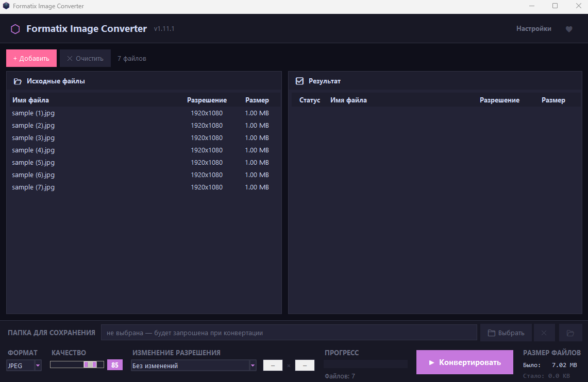Select sample (4).jpg in source list
Screen dimensions: 588x382
(x=144, y=150)
